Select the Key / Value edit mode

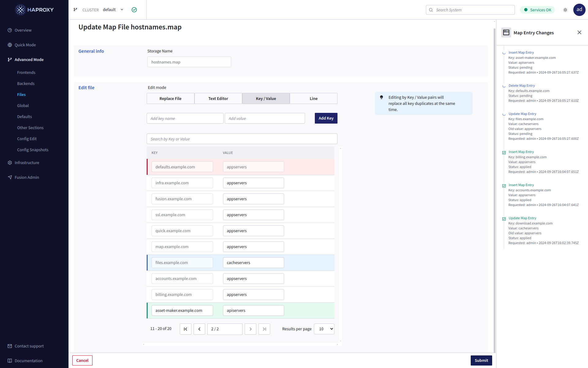(266, 98)
